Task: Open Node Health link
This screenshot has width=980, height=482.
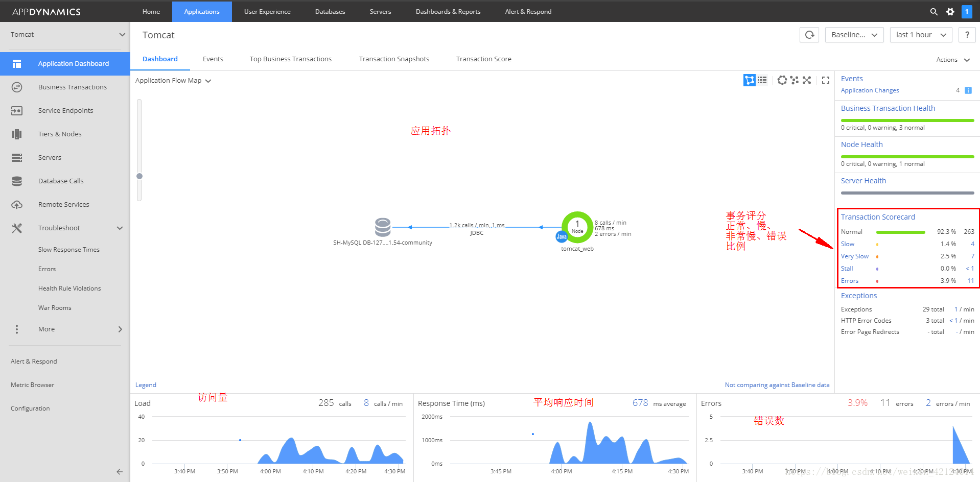Action: point(862,144)
